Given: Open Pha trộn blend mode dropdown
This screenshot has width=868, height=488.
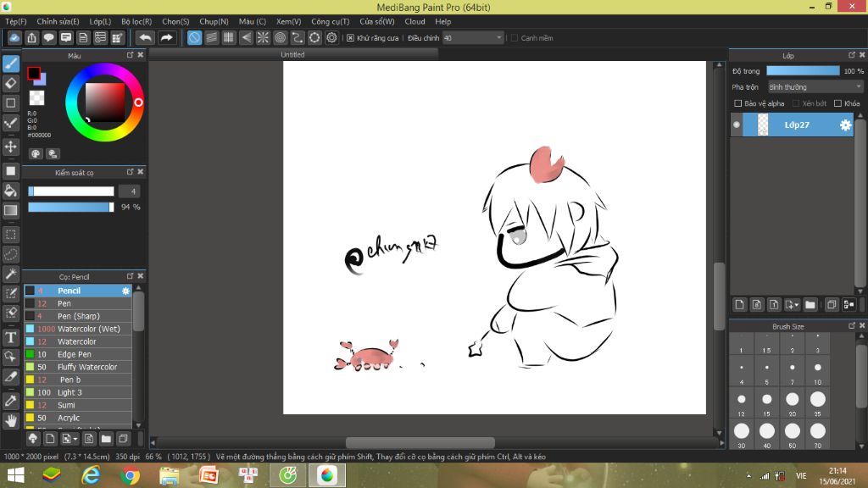Looking at the screenshot, I should tap(815, 87).
